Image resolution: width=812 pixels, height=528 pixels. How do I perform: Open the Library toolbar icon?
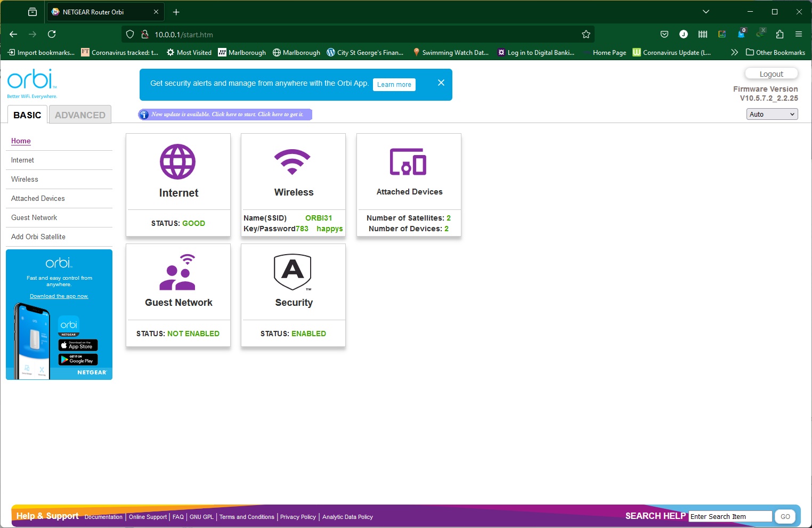tap(703, 34)
